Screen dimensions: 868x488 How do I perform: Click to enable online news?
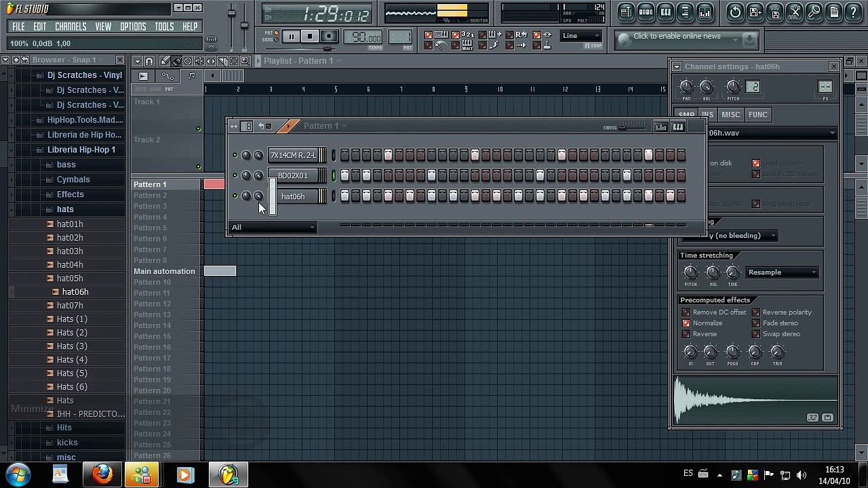(x=677, y=37)
